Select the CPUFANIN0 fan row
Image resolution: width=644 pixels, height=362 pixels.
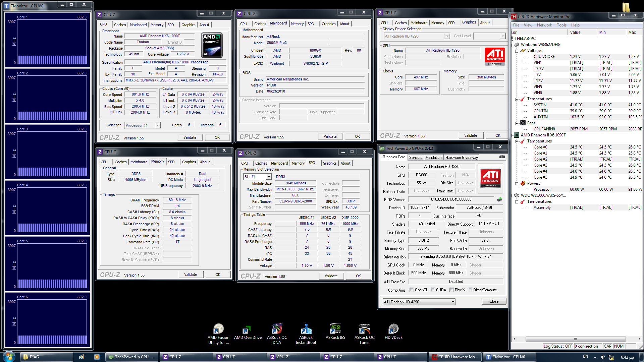pyautogui.click(x=577, y=129)
